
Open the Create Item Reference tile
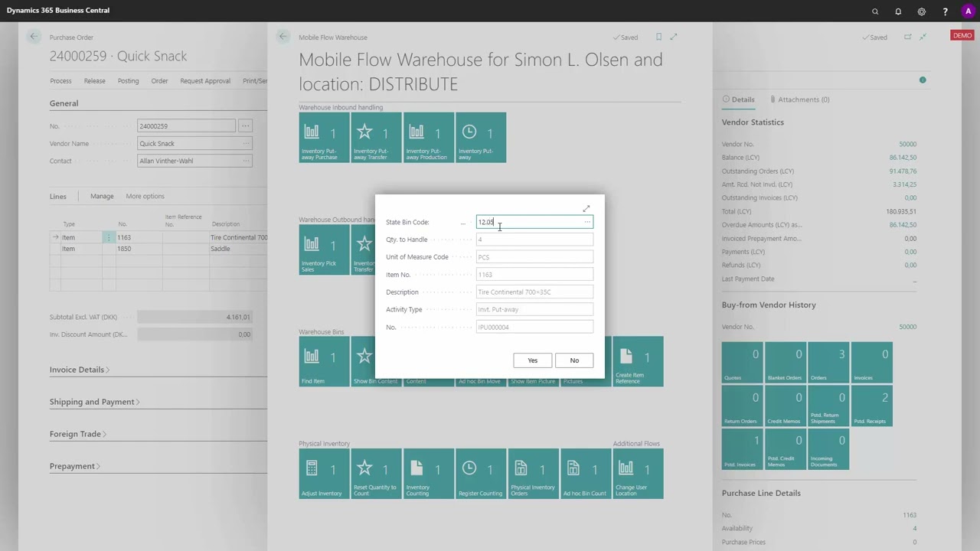(x=638, y=361)
